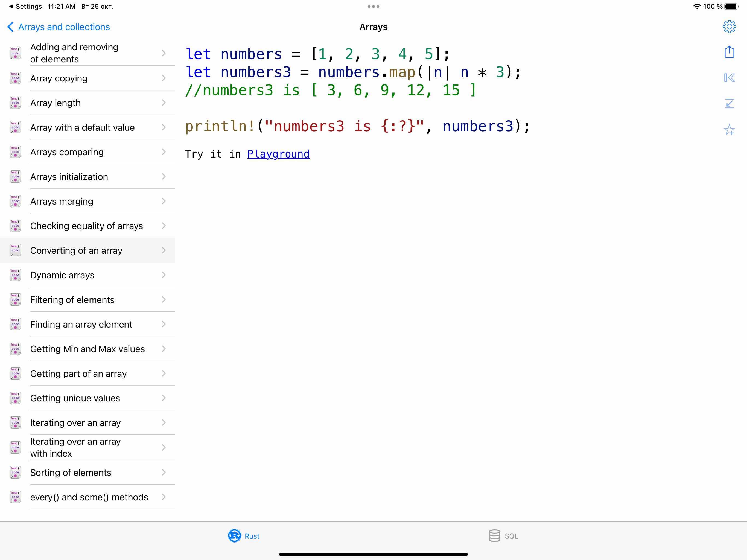Viewport: 747px width, 560px height.
Task: Tap the shrink text arrow icon
Action: pos(729,103)
